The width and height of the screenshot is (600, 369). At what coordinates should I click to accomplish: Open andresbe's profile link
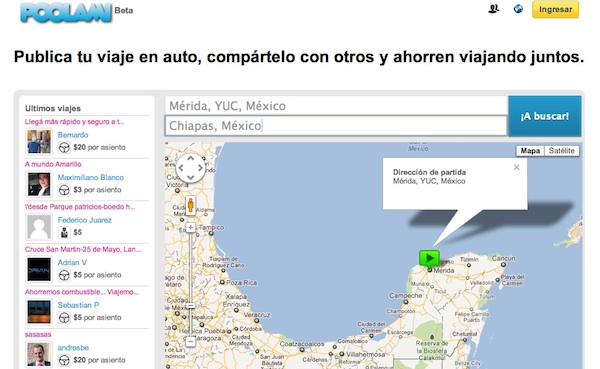pos(73,348)
